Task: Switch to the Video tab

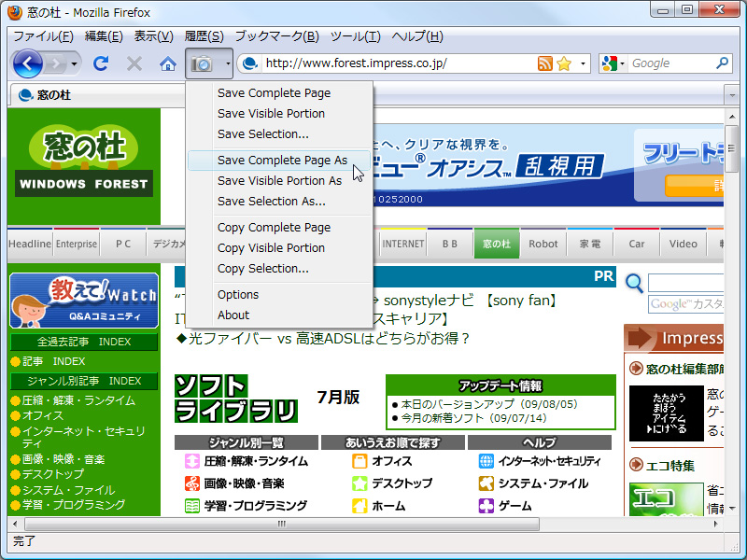Action: coord(683,244)
